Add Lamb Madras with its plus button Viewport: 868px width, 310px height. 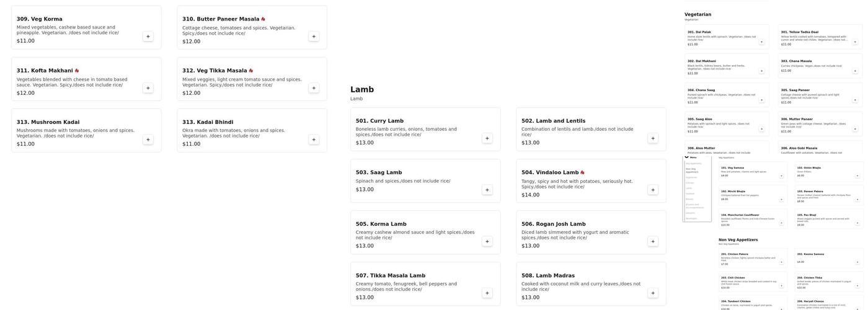[x=653, y=293]
